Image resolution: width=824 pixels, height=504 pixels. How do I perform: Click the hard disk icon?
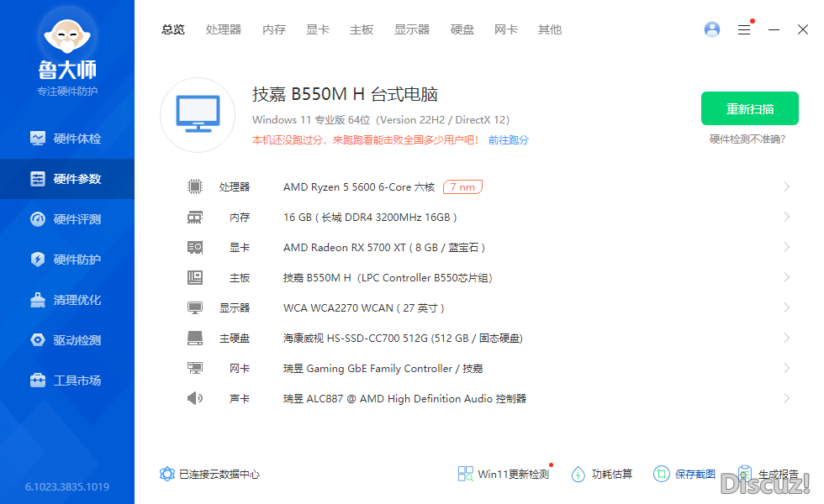point(195,338)
